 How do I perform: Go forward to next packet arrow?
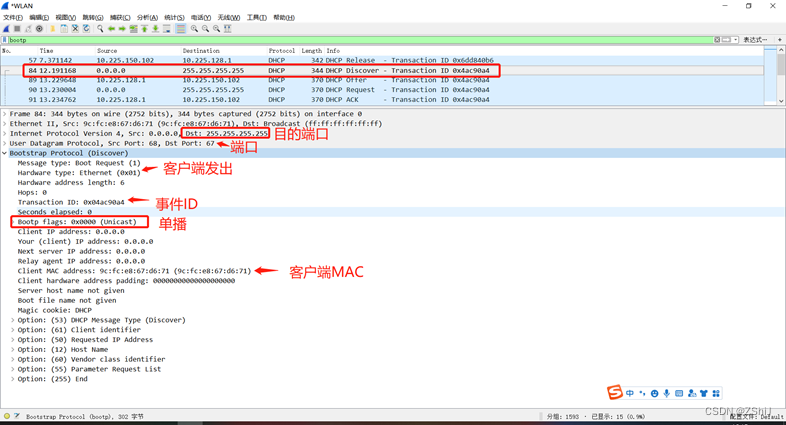tap(122, 29)
